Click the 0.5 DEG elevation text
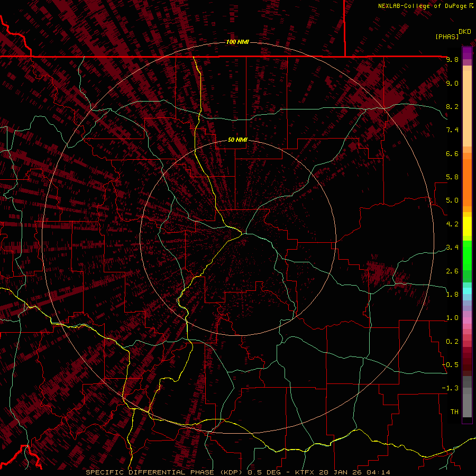This screenshot has height=476, width=476. click(x=265, y=472)
